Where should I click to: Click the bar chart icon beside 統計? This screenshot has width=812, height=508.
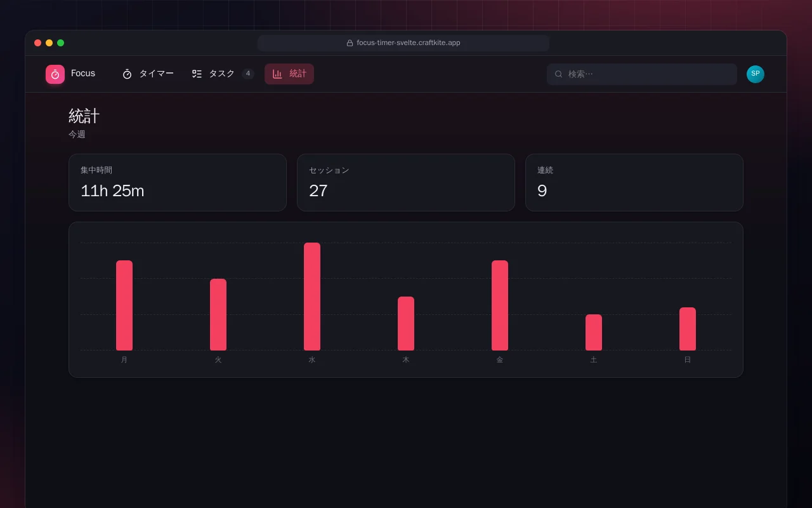277,74
